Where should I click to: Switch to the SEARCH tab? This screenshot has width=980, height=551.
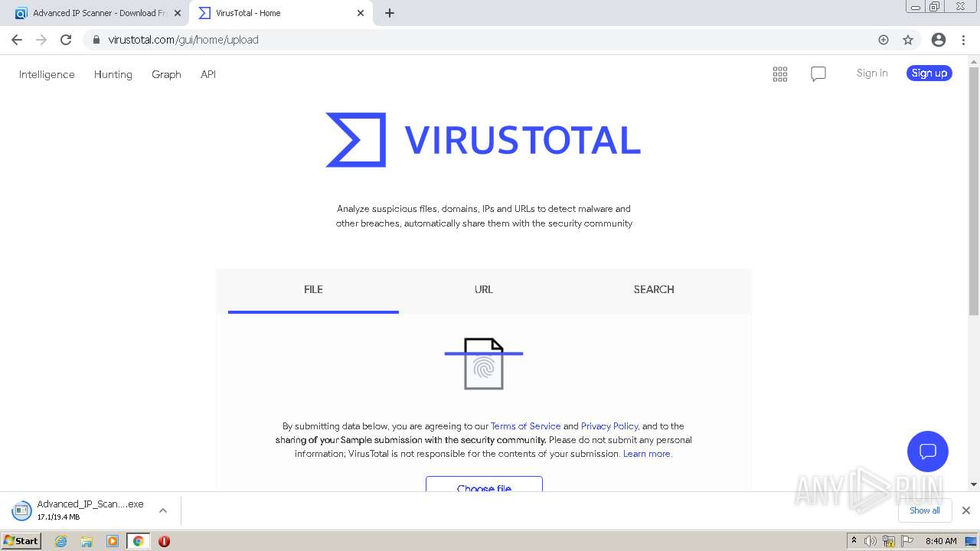(x=654, y=289)
